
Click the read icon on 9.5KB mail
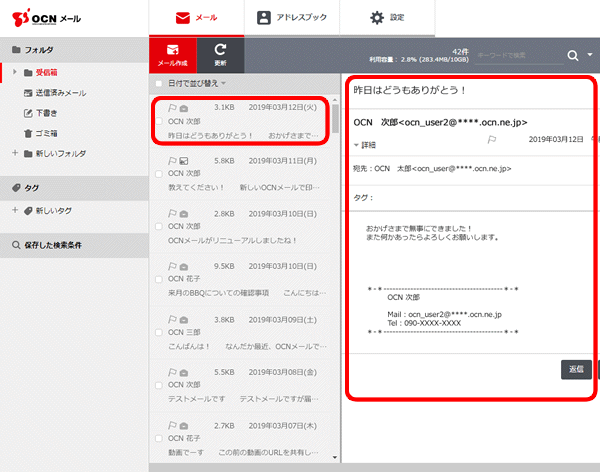[x=184, y=266]
